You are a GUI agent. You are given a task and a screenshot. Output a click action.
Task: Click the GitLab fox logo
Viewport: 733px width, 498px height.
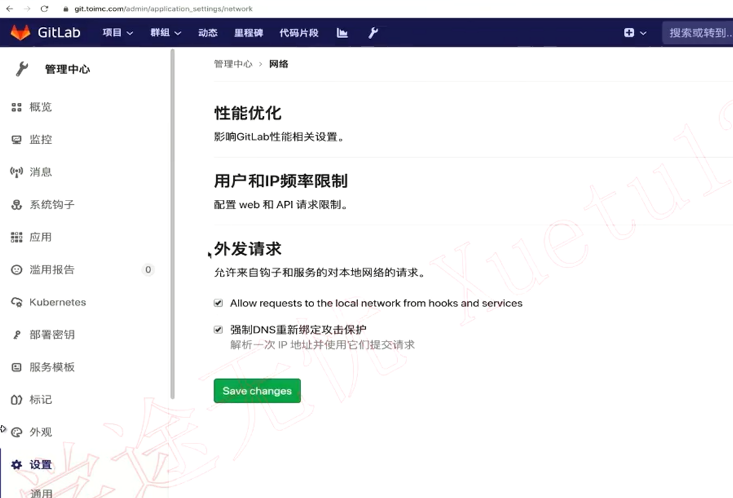21,32
